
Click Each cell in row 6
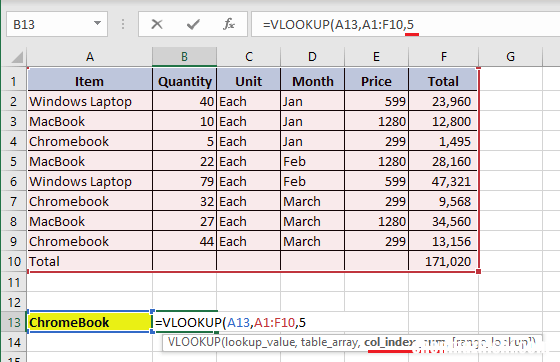[x=249, y=181]
